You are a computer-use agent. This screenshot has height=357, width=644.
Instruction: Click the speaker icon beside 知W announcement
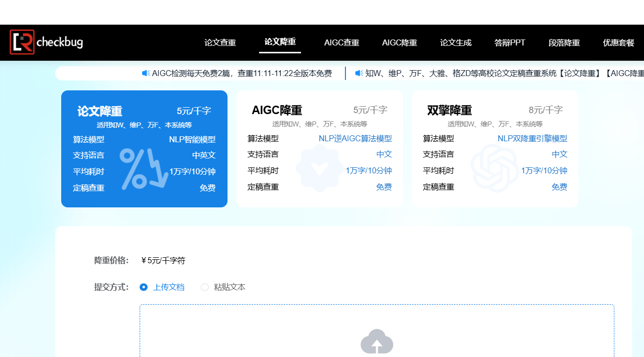[359, 73]
